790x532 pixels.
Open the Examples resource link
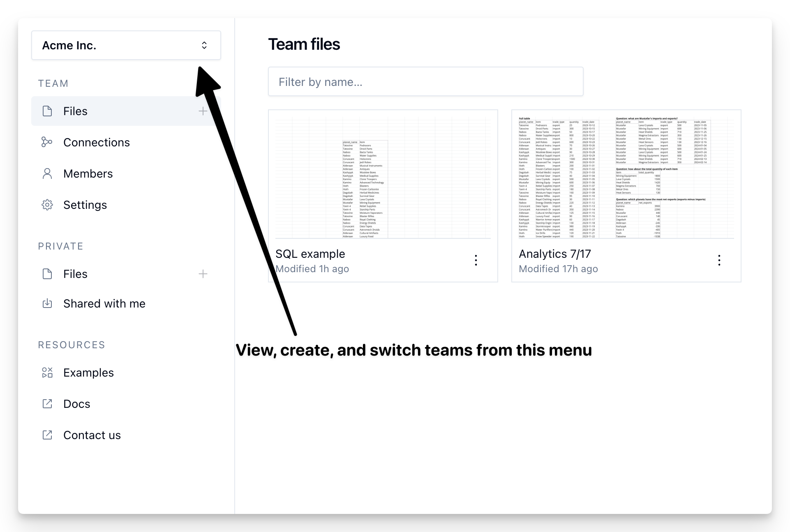coord(88,372)
